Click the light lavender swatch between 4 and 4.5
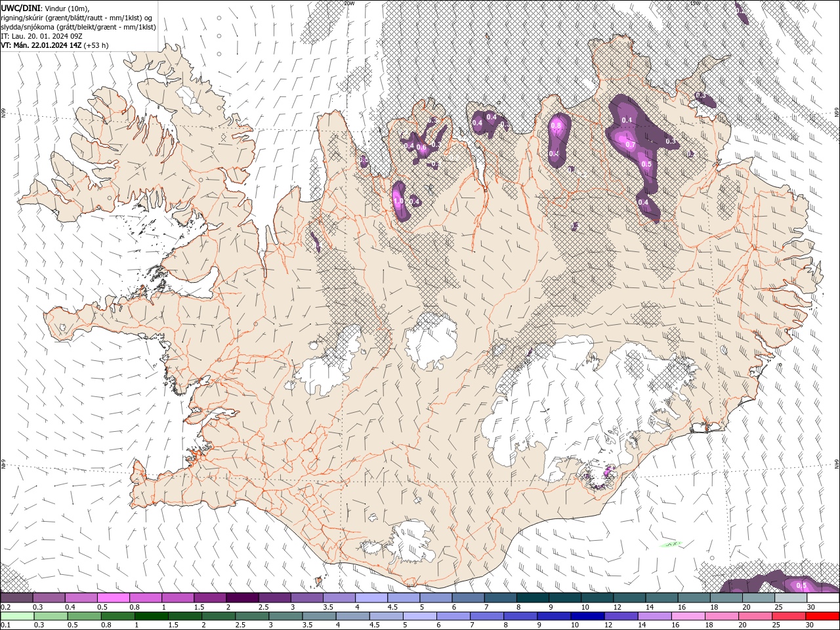The image size is (840, 630). pyautogui.click(x=371, y=598)
